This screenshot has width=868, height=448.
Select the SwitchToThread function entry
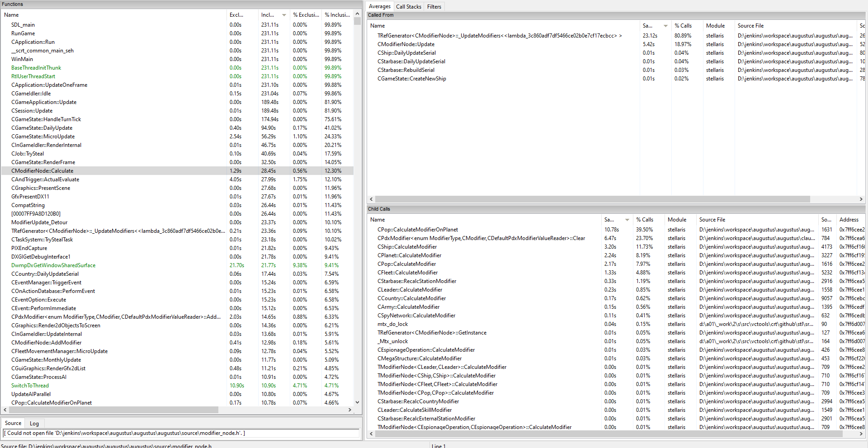pos(30,385)
